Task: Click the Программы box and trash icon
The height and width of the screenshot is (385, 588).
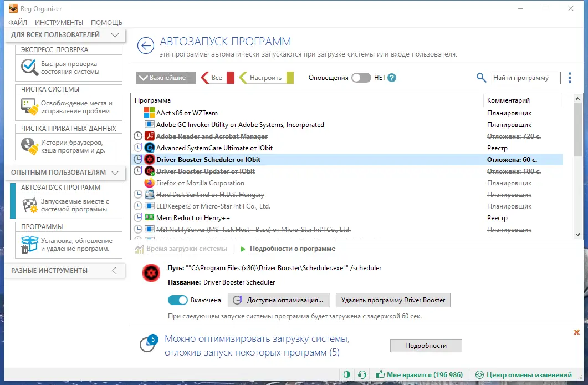Action: tap(29, 245)
